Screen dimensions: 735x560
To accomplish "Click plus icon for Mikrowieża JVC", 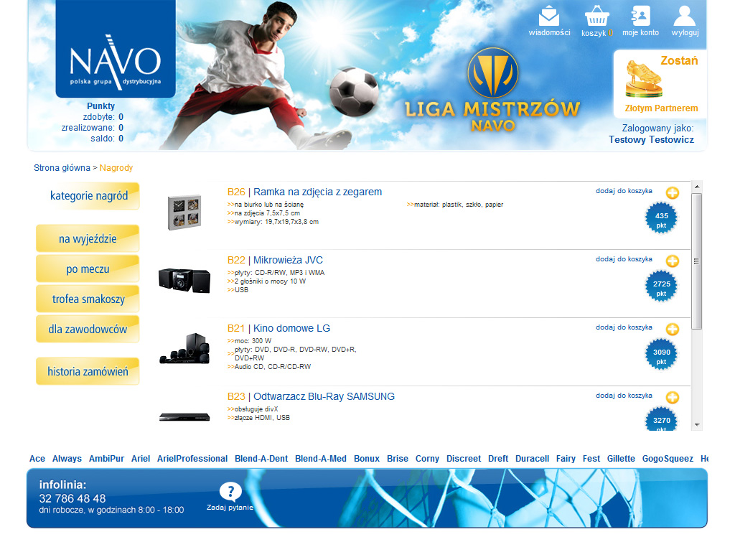I will (673, 261).
